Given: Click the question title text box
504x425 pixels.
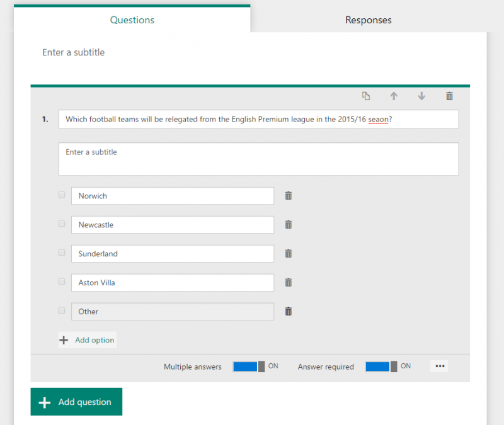Looking at the screenshot, I should 258,119.
